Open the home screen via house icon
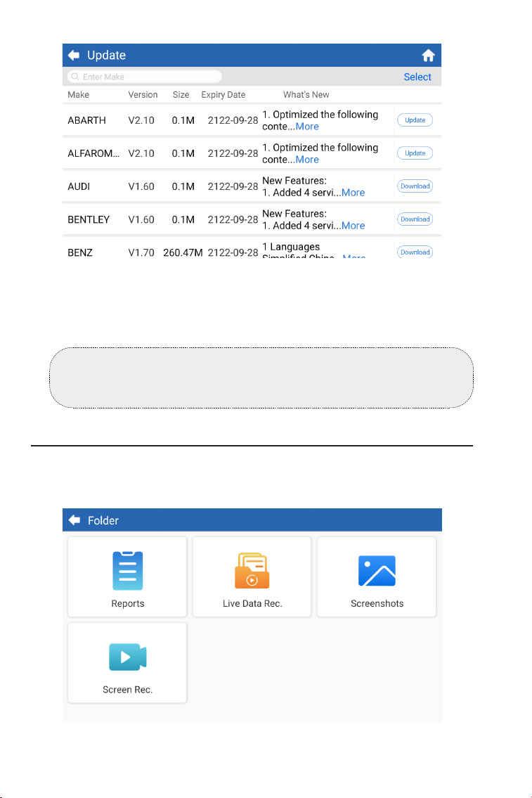The image size is (532, 798). click(428, 55)
